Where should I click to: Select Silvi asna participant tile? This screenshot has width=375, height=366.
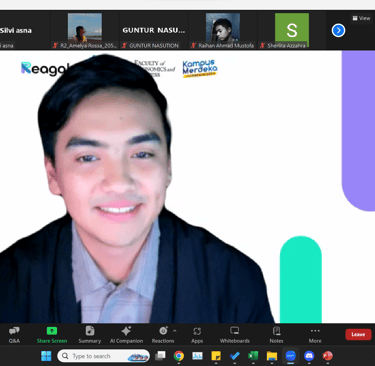(25, 30)
